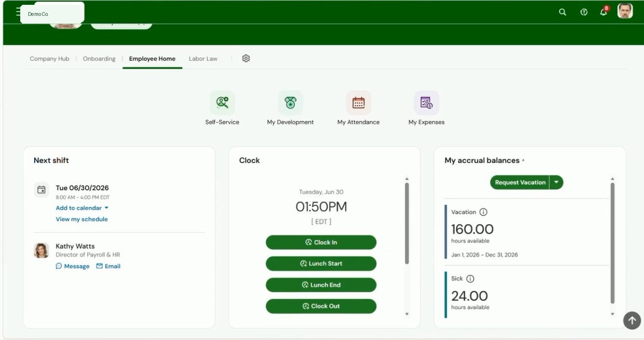The height and width of the screenshot is (340, 644).
Task: Expand the Add to calendar dropdown
Action: point(82,208)
